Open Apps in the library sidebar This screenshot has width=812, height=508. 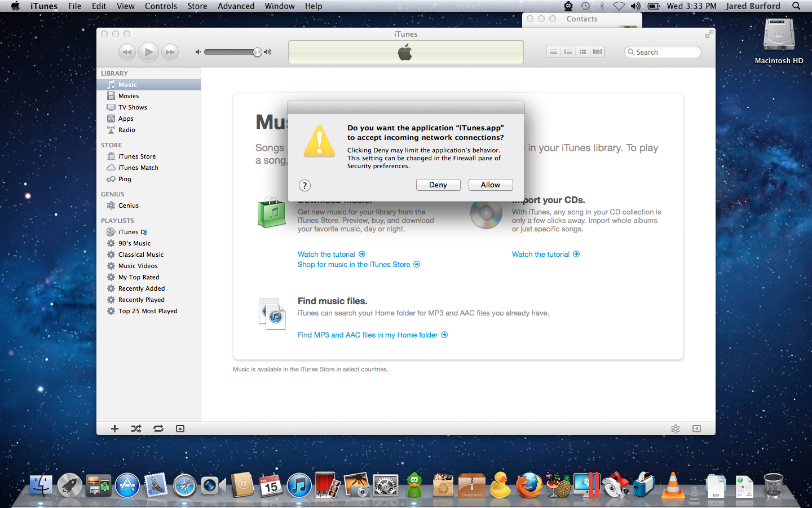pyautogui.click(x=148, y=119)
